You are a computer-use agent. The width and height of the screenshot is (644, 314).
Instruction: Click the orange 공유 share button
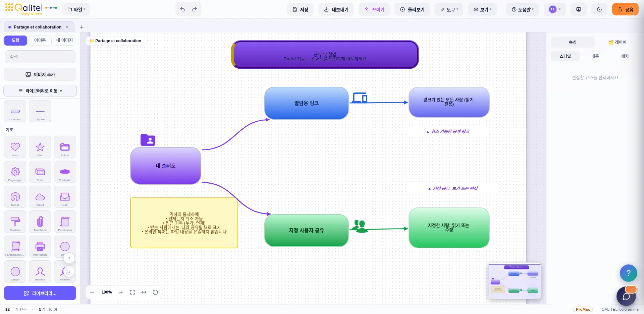tap(625, 9)
